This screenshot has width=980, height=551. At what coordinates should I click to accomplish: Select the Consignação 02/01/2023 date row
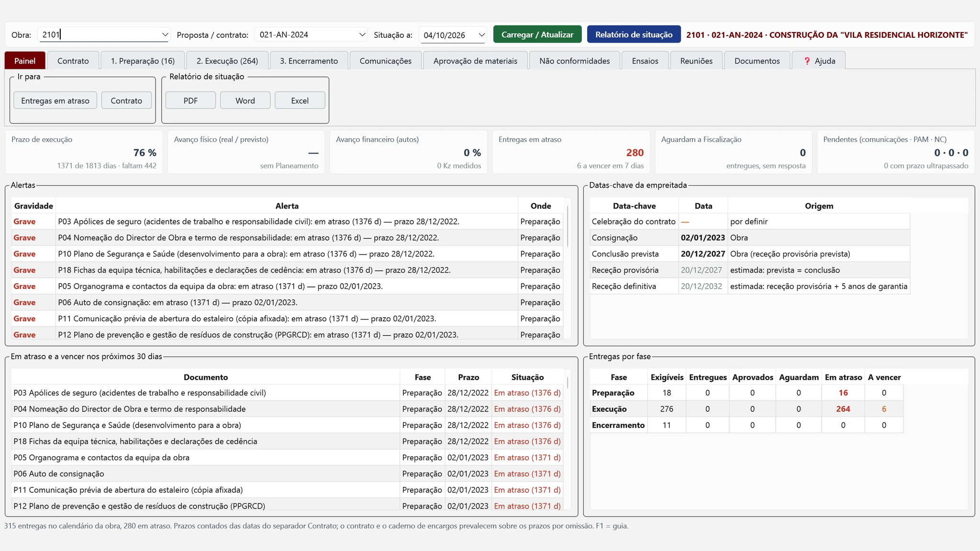(x=750, y=238)
